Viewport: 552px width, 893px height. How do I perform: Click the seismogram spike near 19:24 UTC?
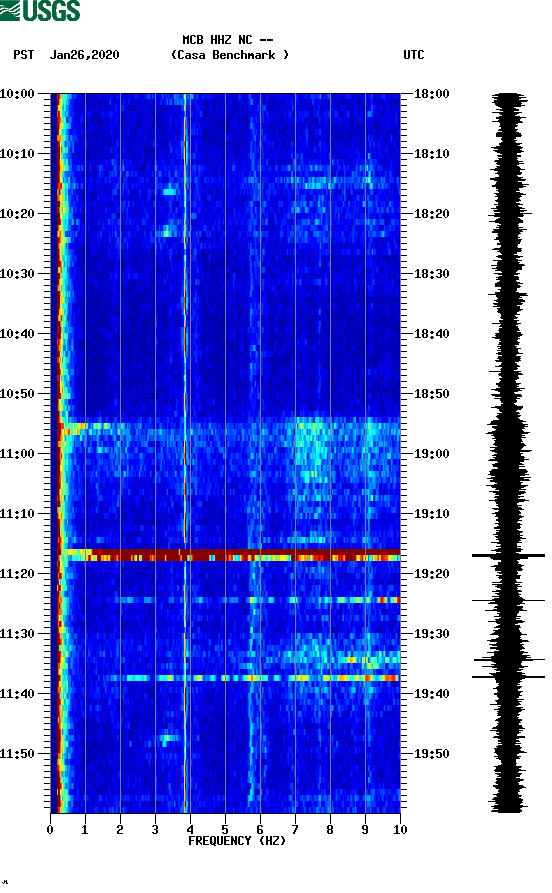508,600
